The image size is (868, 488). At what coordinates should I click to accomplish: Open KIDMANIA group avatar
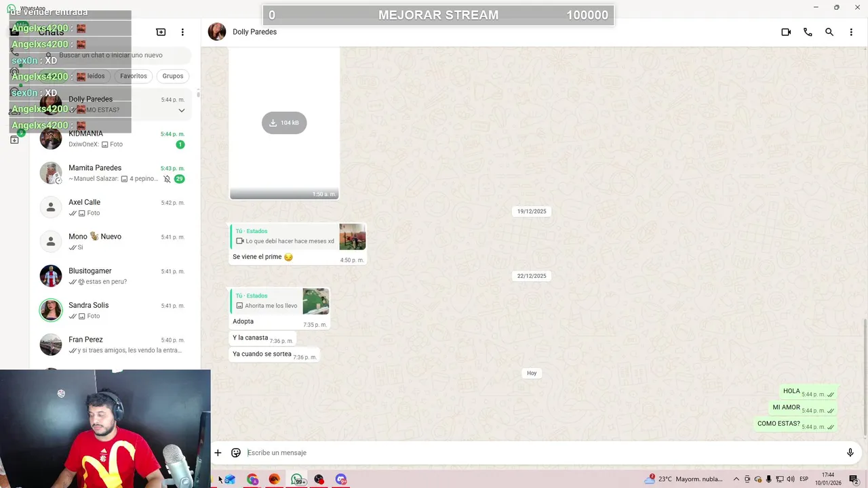tap(51, 139)
